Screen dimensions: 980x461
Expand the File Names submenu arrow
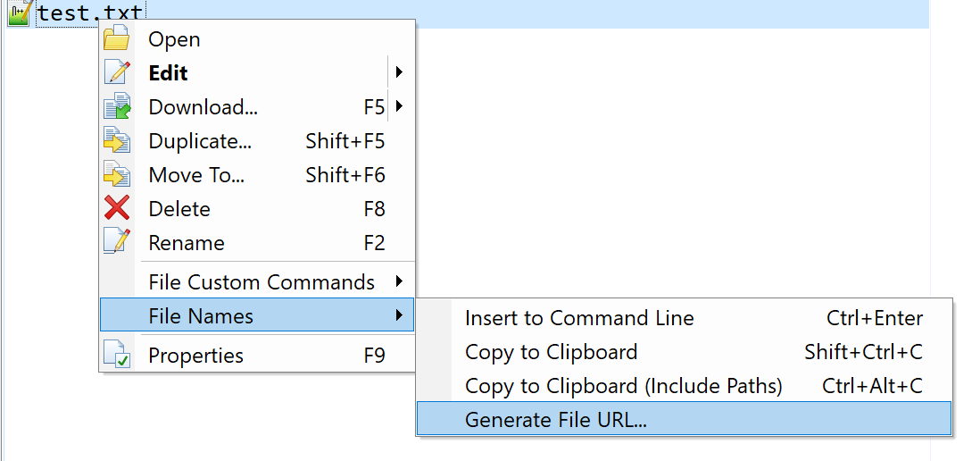[399, 315]
